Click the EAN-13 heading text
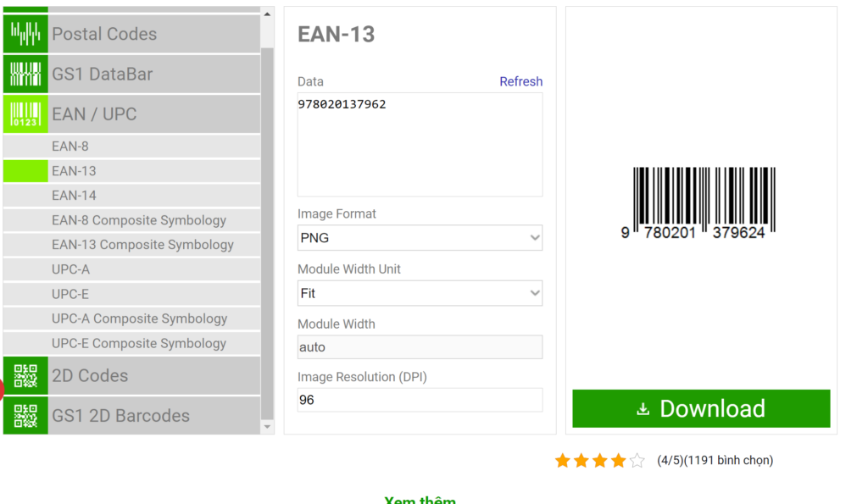 (x=336, y=34)
